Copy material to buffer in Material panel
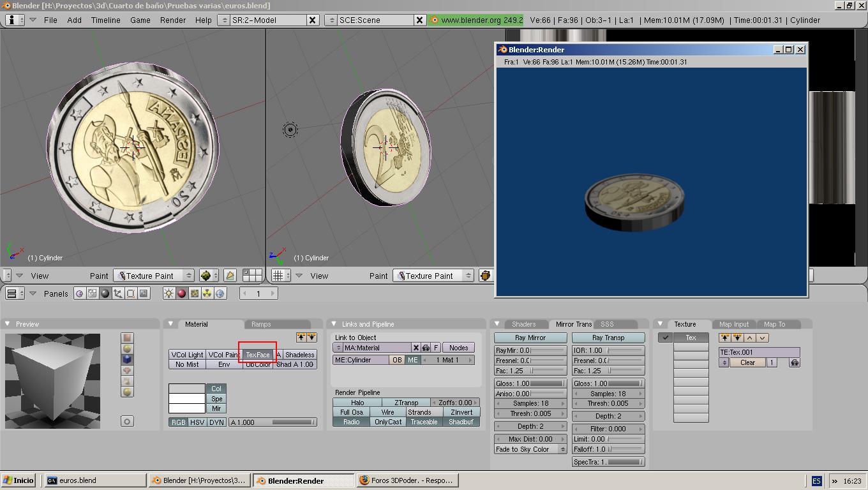 (301, 338)
